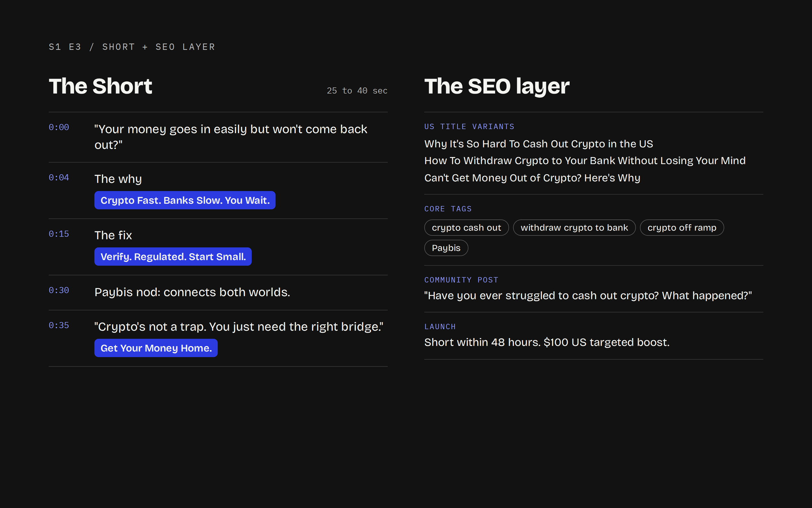Click 'The why' segment title
The height and width of the screenshot is (508, 812).
tap(118, 179)
